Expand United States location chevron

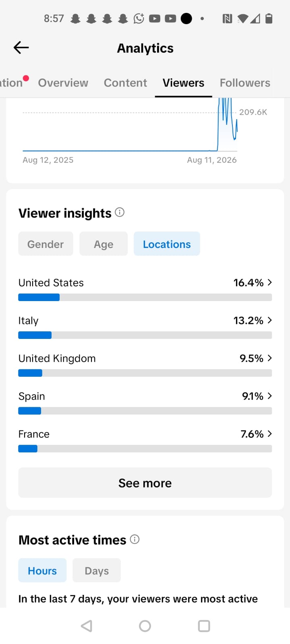[269, 283]
